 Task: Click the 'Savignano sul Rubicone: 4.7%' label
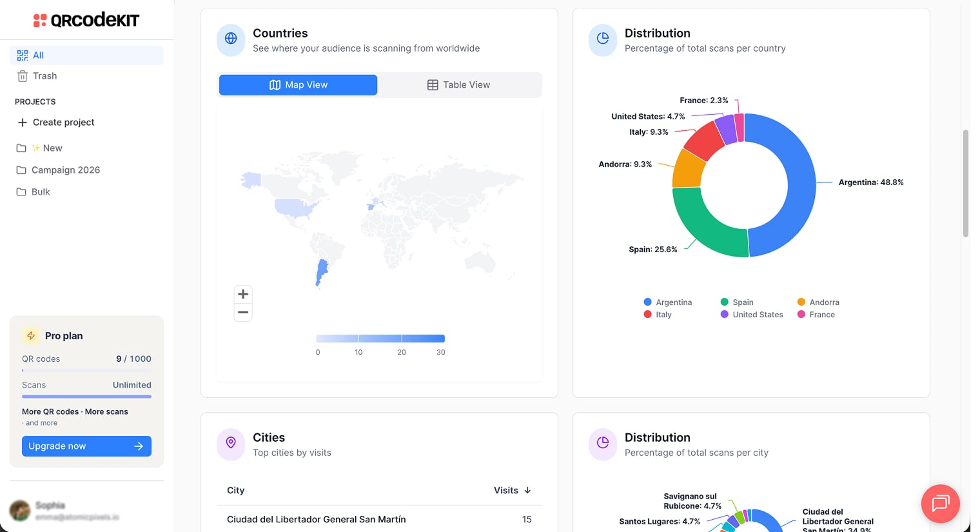(692, 501)
